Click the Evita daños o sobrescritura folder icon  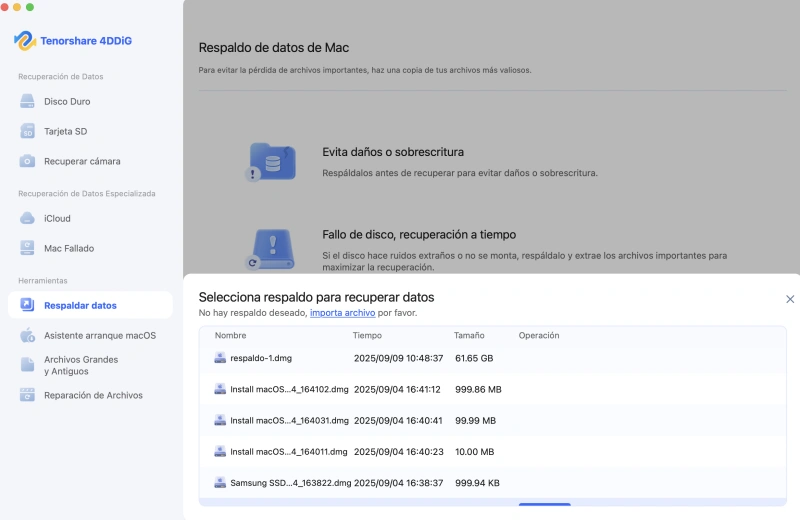[271, 162]
